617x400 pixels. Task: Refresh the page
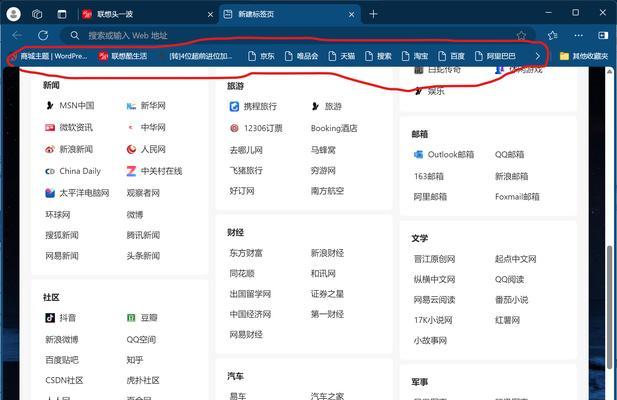point(43,35)
